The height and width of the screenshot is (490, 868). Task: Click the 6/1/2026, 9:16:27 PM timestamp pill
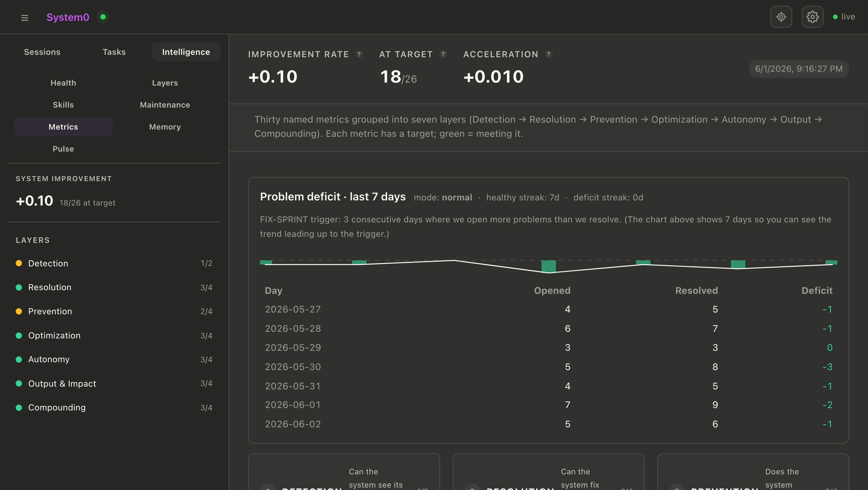(x=799, y=69)
